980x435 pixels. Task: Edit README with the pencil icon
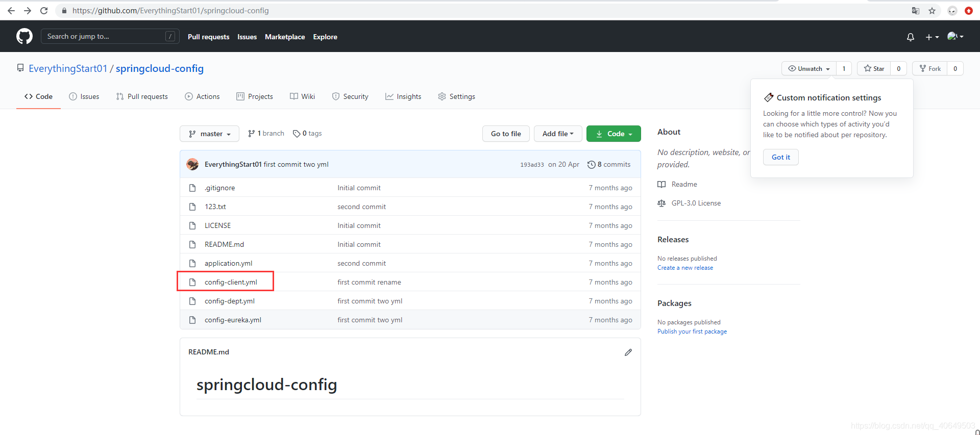point(628,352)
